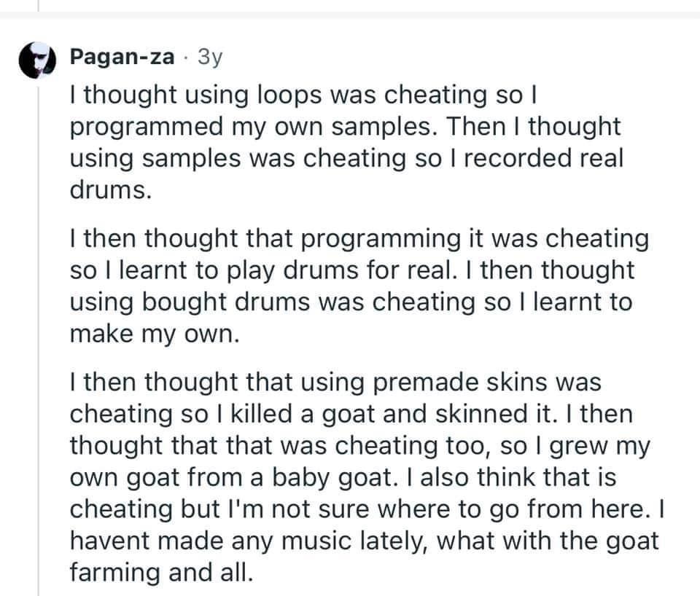Click the line starting "programmed my own samples"
Viewport: 700px width, 596px height.
point(345,127)
